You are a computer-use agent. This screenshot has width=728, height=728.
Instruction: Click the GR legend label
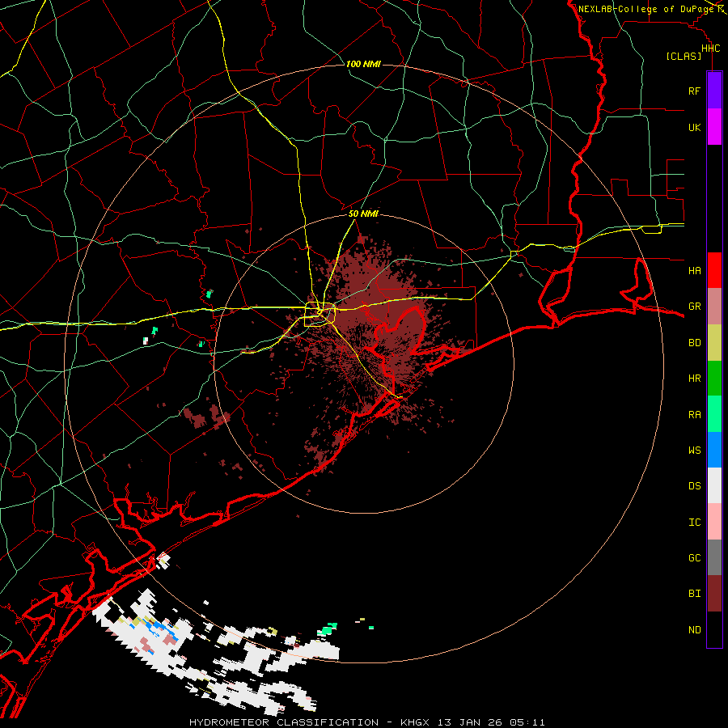point(694,307)
